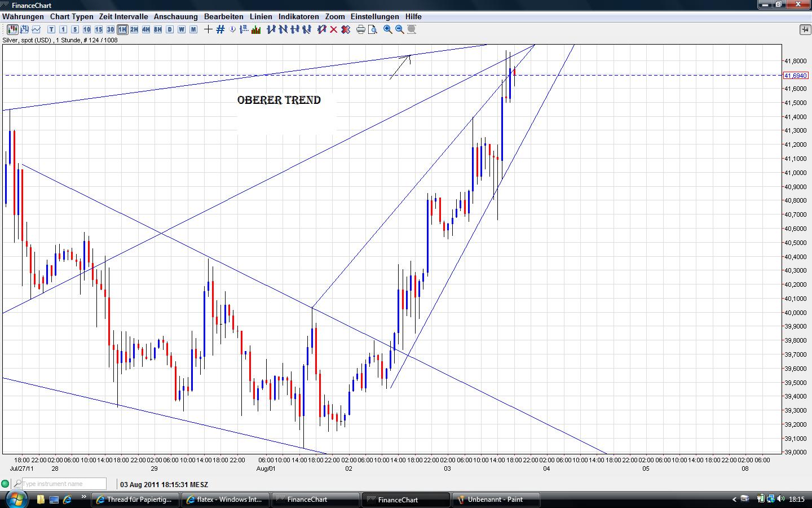
Task: Switch to Thread für Papiertig... taskbar window
Action: [x=135, y=500]
